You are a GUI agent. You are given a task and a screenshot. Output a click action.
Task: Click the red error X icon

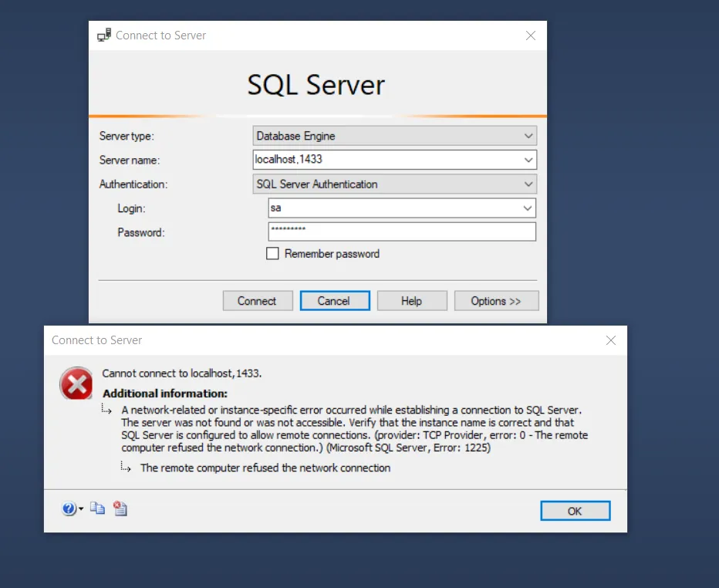coord(76,384)
